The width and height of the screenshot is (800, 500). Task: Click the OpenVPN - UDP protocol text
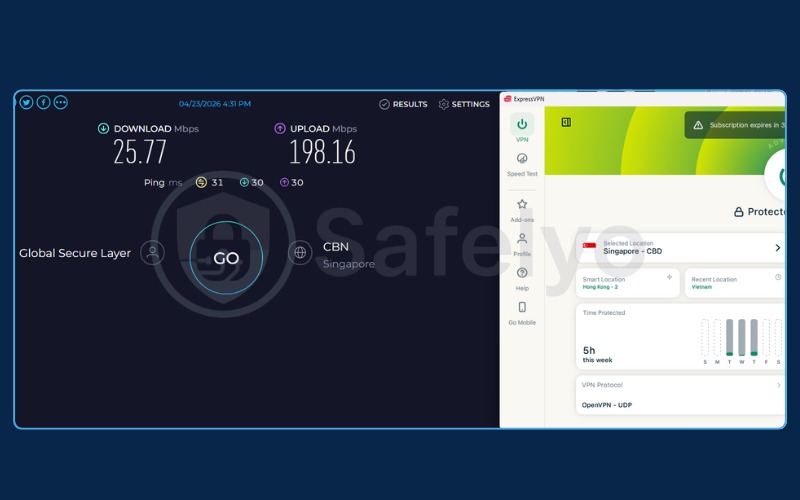click(607, 405)
